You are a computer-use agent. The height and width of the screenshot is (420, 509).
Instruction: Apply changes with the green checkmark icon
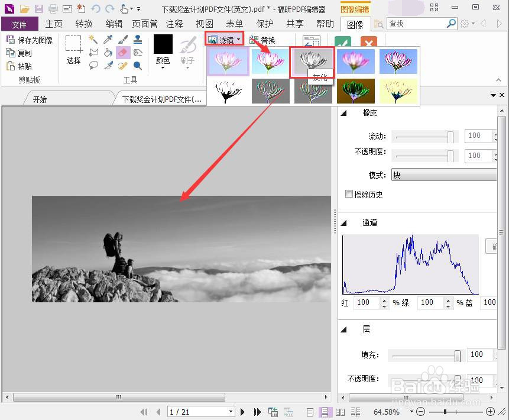point(342,43)
